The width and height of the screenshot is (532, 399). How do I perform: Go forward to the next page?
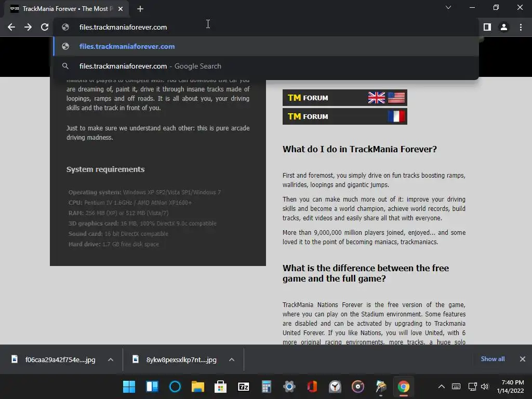28,27
